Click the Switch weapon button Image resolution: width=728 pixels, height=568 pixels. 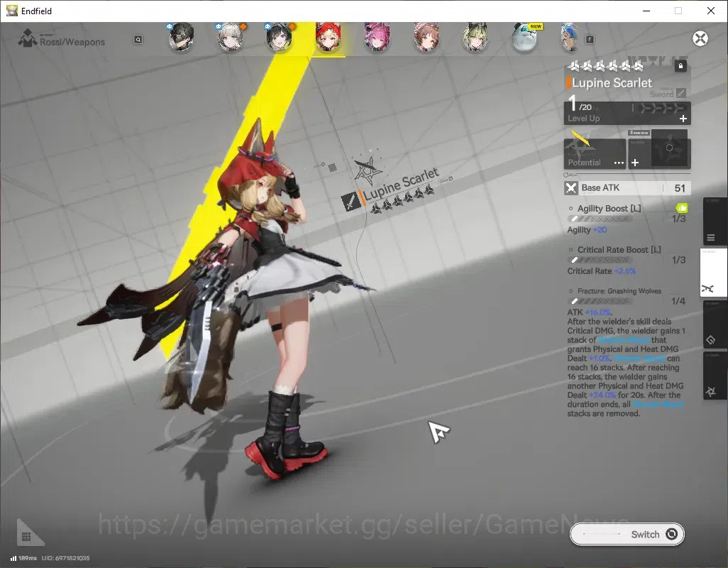pos(627,534)
